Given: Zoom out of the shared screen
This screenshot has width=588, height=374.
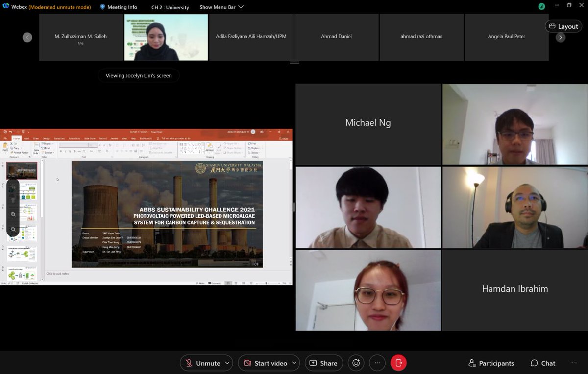Looking at the screenshot, I should [x=13, y=229].
